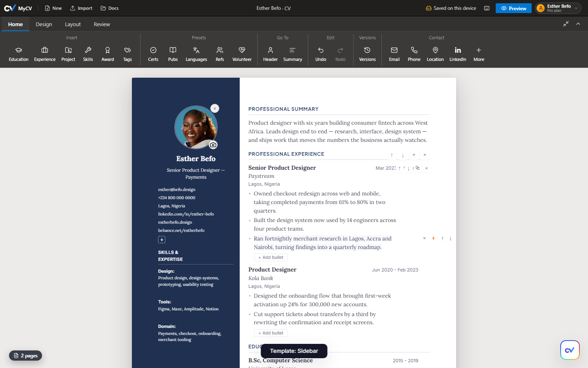Add Email contact field
Screen dimensions: 588x368
[394, 54]
